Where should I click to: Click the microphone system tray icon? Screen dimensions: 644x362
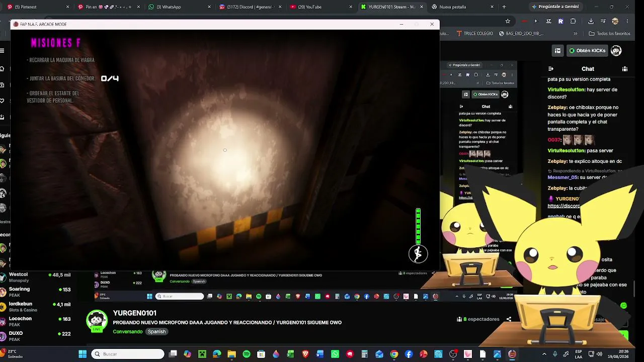[x=555, y=354]
